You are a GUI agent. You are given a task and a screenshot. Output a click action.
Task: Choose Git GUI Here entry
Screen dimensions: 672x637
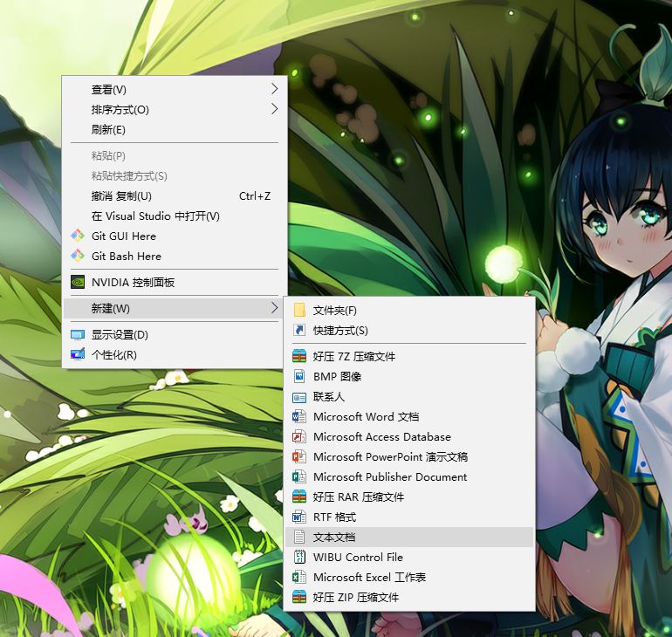175,236
